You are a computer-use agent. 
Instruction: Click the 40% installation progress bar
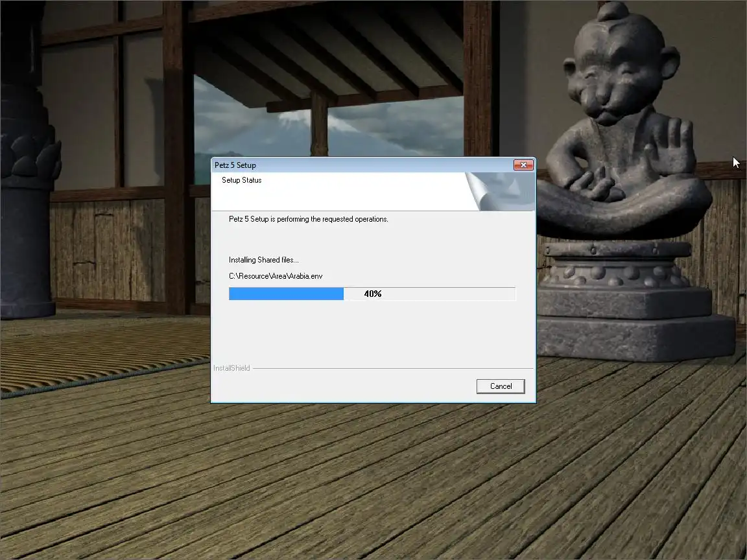click(x=372, y=294)
